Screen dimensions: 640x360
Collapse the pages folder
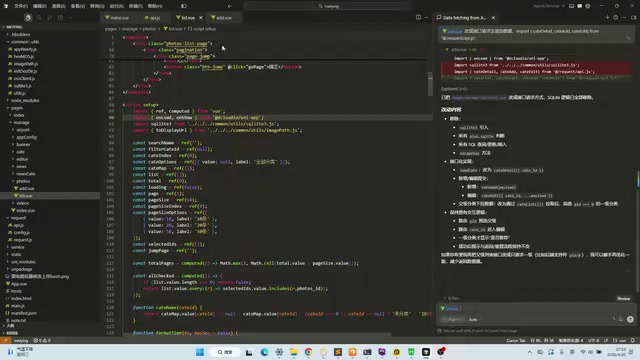pos(17,108)
